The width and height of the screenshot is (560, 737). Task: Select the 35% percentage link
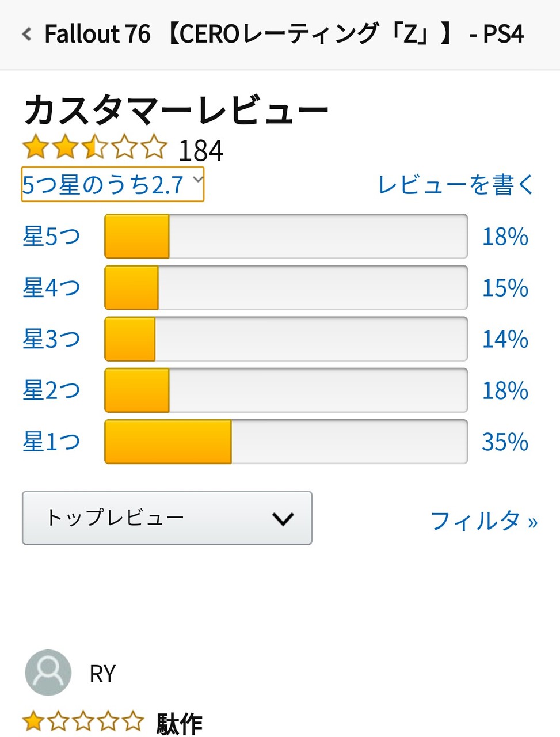[505, 442]
